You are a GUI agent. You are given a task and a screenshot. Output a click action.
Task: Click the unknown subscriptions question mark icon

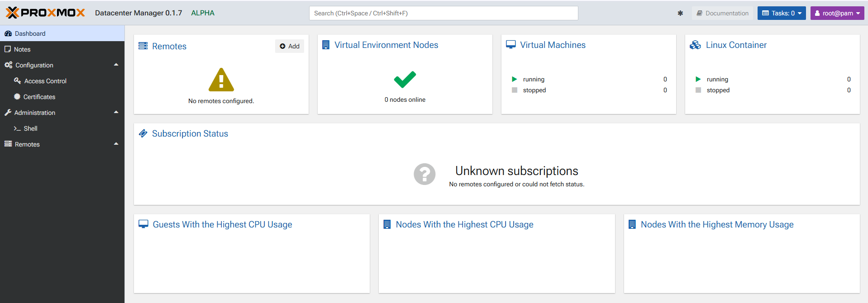(424, 174)
